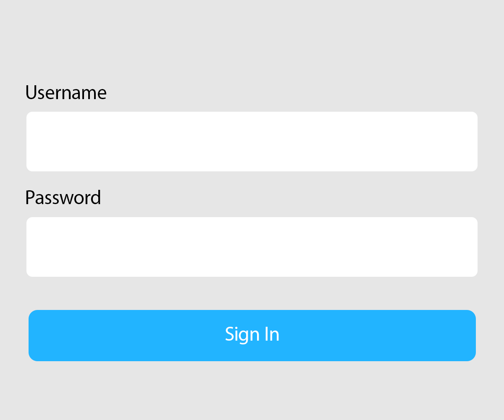Place cursor in the Password box
This screenshot has width=504, height=420.
[x=252, y=247]
